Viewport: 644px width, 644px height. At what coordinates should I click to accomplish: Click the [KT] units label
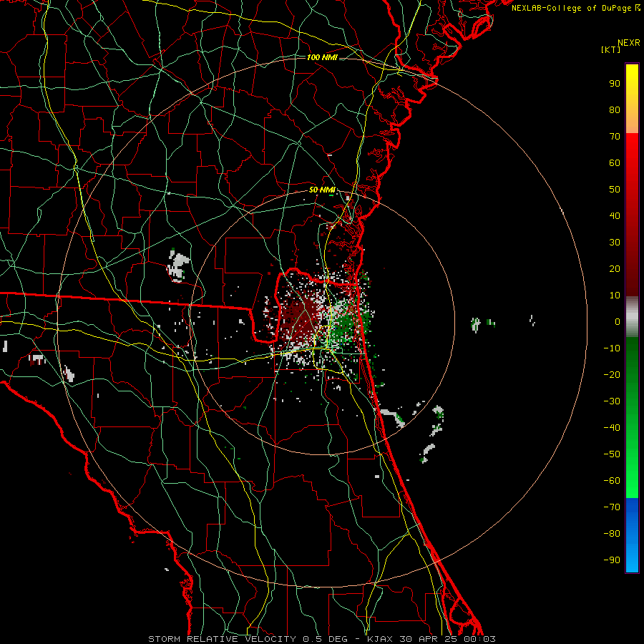pos(611,49)
